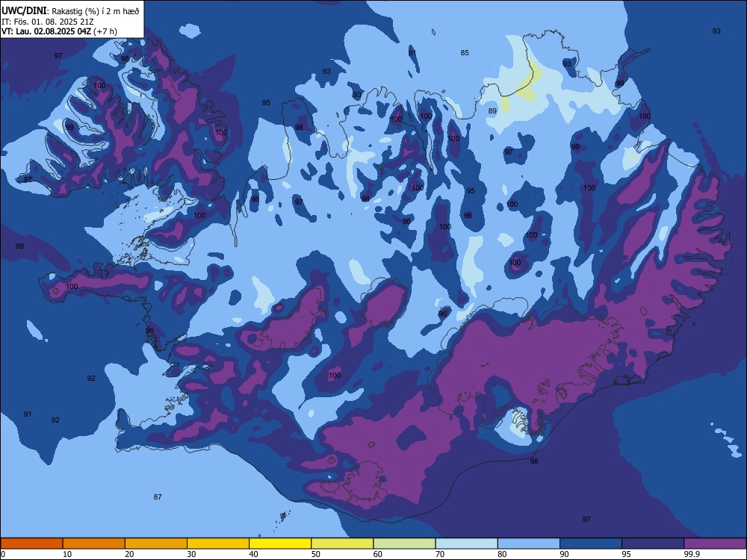Click the '70' legend scale label
747x560 pixels.
[x=440, y=554]
